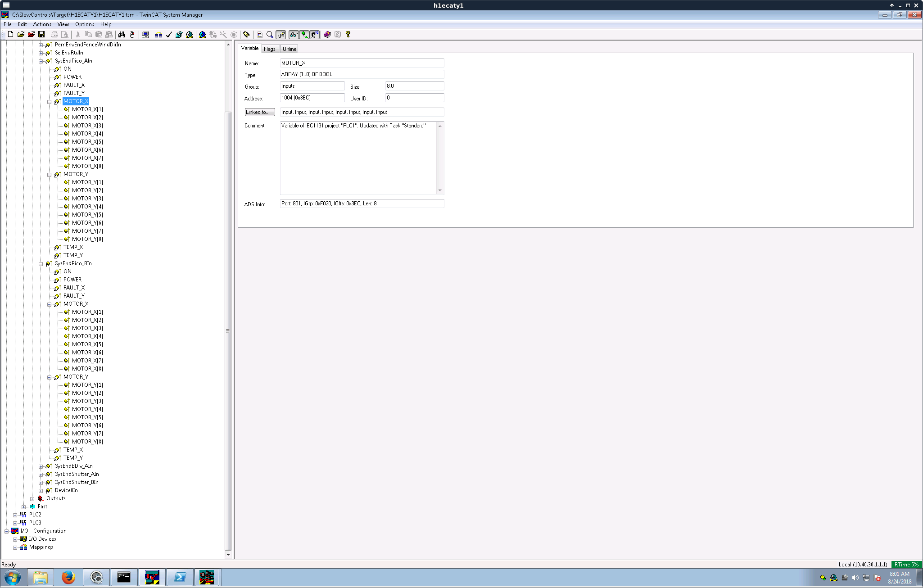The width and height of the screenshot is (923, 588).
Task: Click the mouse pointer toolbar icon
Action: (132, 35)
